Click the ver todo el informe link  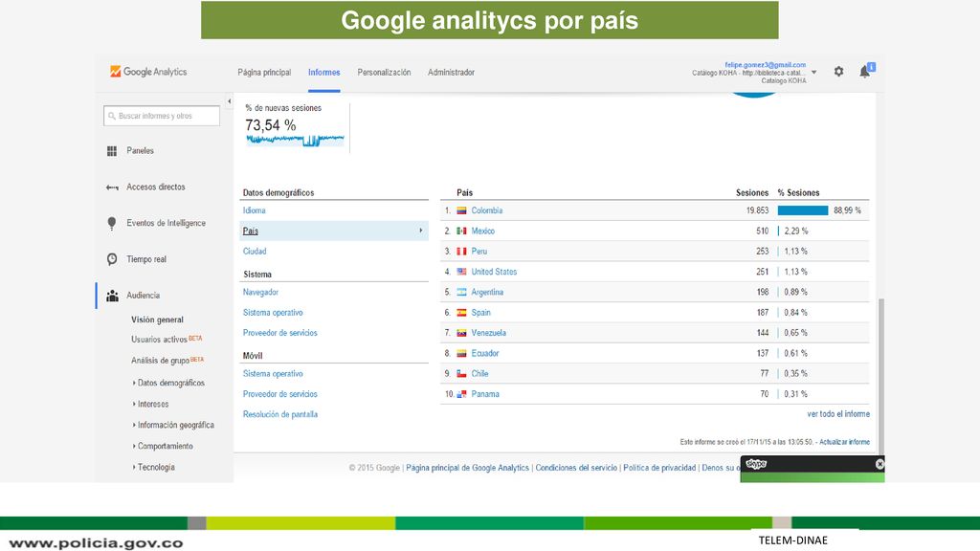[838, 414]
